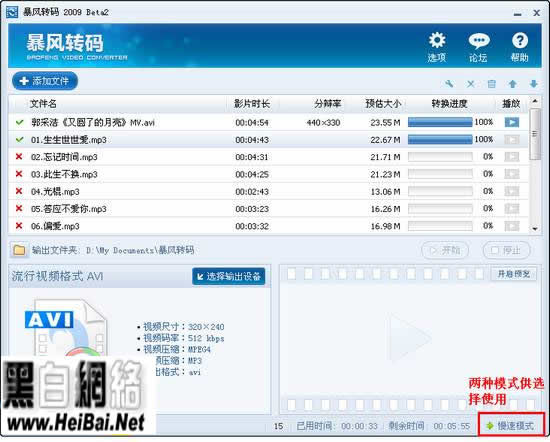Image resolution: width=550 pixels, height=442 pixels.
Task: Click the 转换进度 column header
Action: [x=449, y=104]
